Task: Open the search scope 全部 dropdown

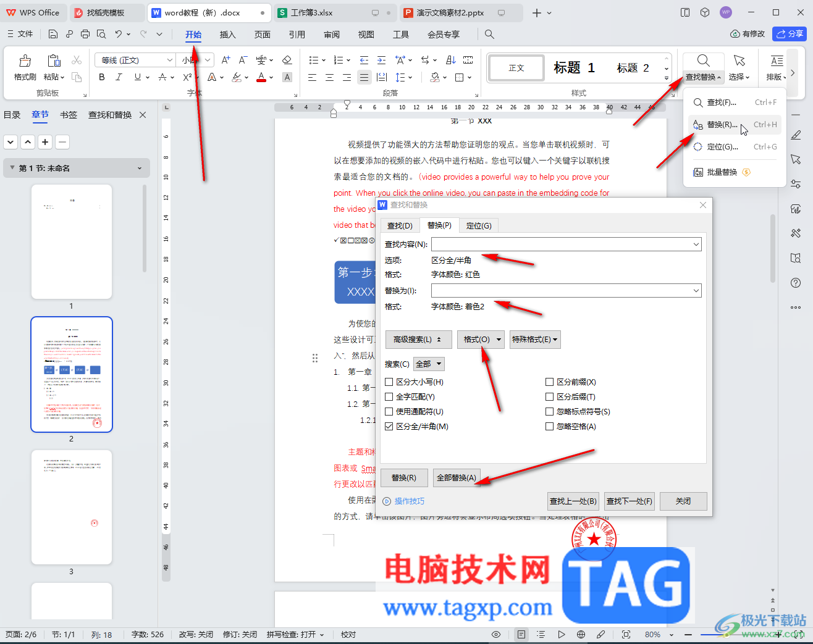Action: [429, 364]
